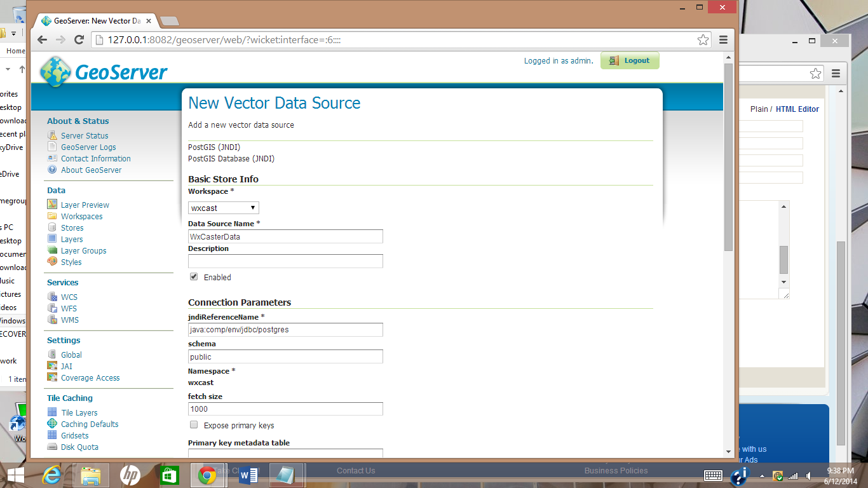Click the jndiReferenceName input field
Viewport: 868px width, 488px height.
tap(285, 330)
